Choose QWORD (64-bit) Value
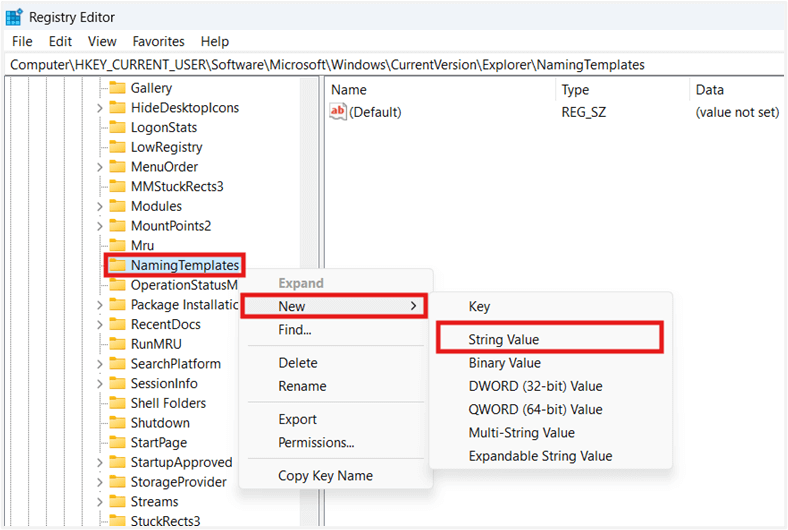788x530 pixels. click(x=550, y=409)
